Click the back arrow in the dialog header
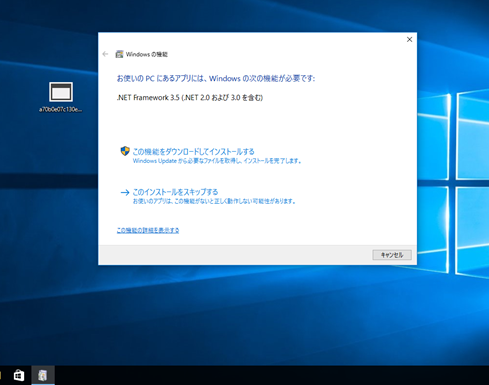Viewport: 489px width, 385px height. (x=105, y=54)
